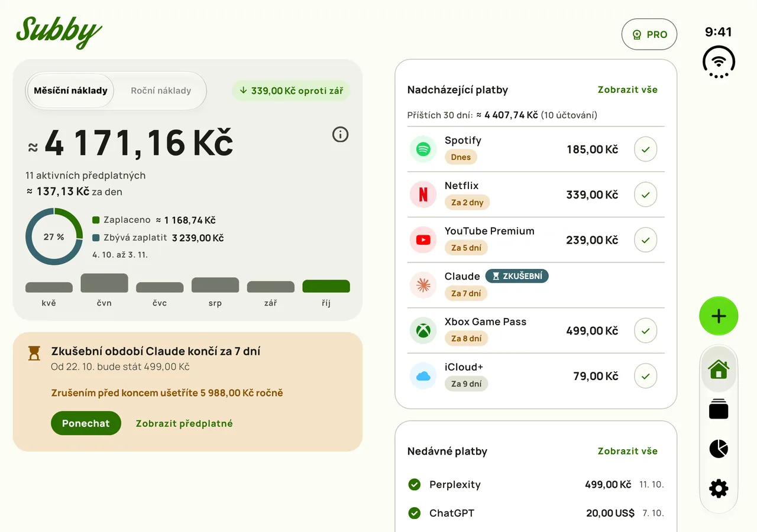Open the info icon beside monthly total

coord(340,135)
